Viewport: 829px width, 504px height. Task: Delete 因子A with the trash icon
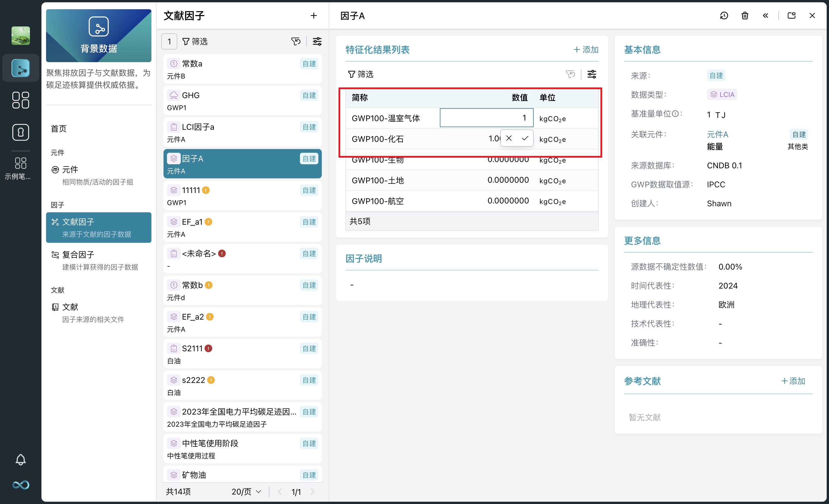pyautogui.click(x=745, y=16)
